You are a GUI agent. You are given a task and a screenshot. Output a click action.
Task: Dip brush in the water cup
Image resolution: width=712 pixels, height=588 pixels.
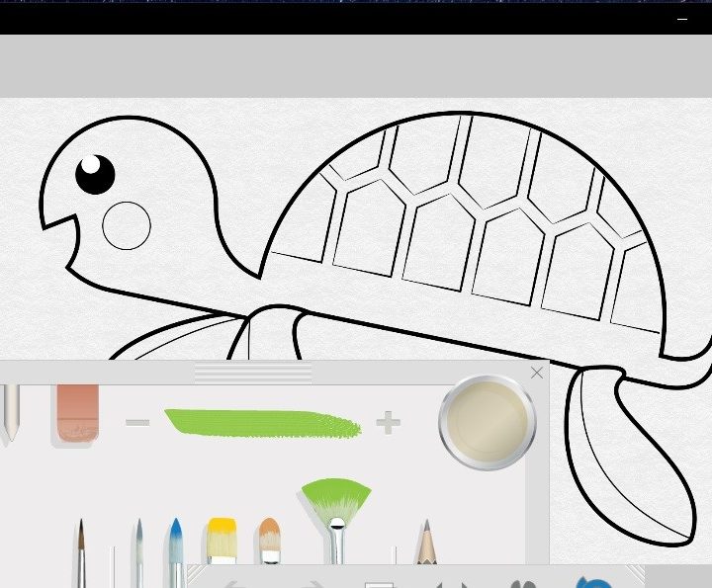[x=488, y=422]
